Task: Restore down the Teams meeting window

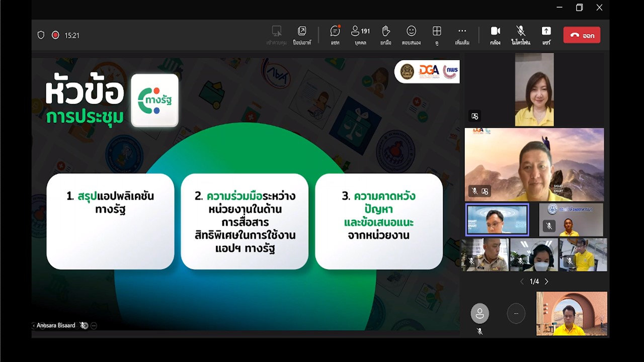Action: tap(579, 8)
